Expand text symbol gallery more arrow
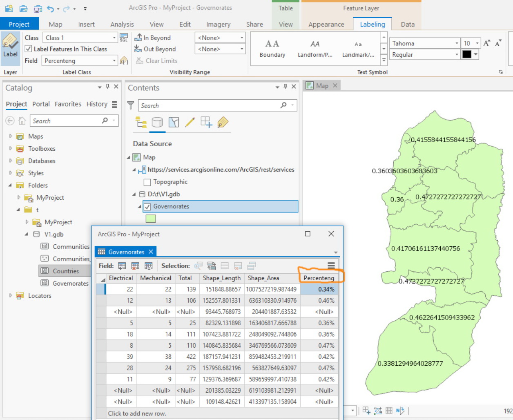 [x=384, y=60]
